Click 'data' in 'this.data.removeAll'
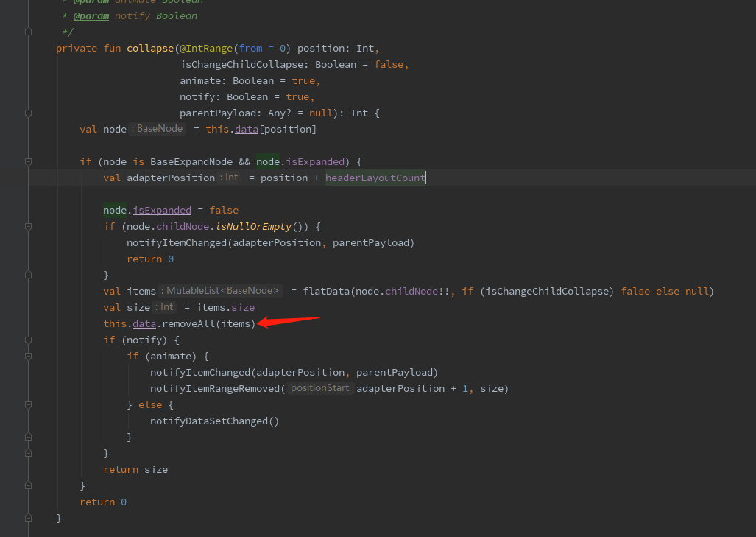 (144, 323)
